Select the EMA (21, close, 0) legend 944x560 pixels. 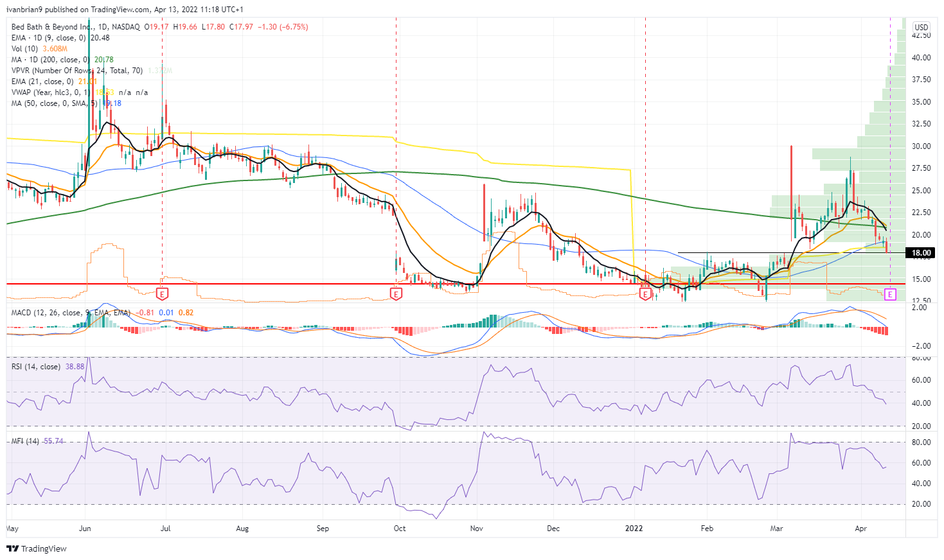point(42,82)
